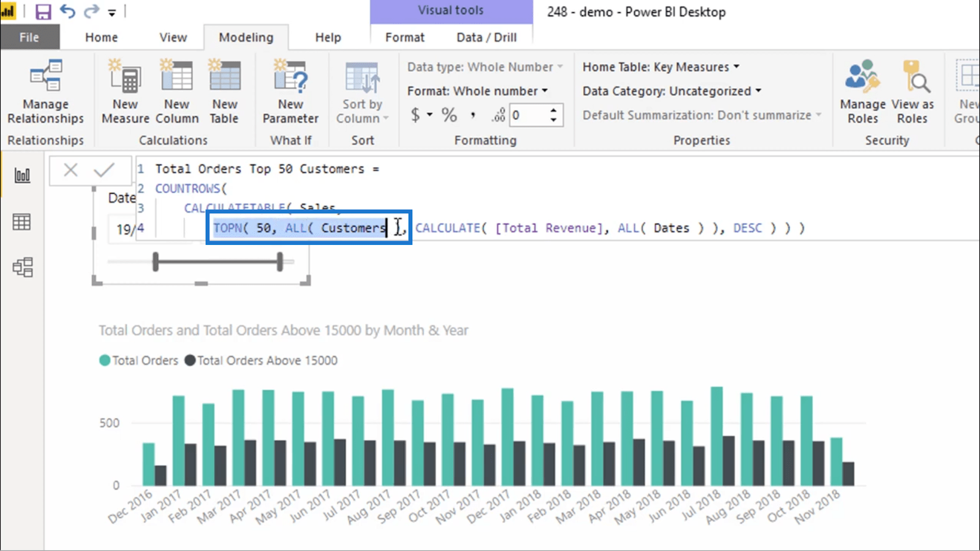Viewport: 980px width, 551px height.
Task: Open the Format tab under Visual tools
Action: (x=405, y=37)
